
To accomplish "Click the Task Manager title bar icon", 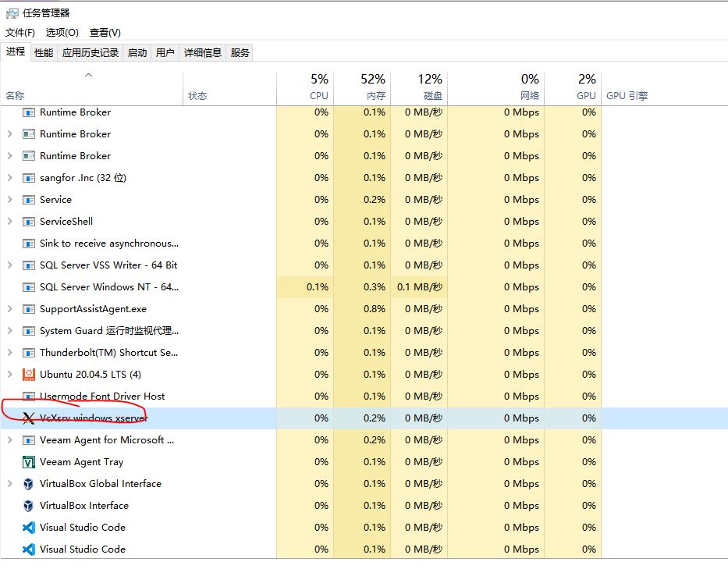I will click(12, 13).
